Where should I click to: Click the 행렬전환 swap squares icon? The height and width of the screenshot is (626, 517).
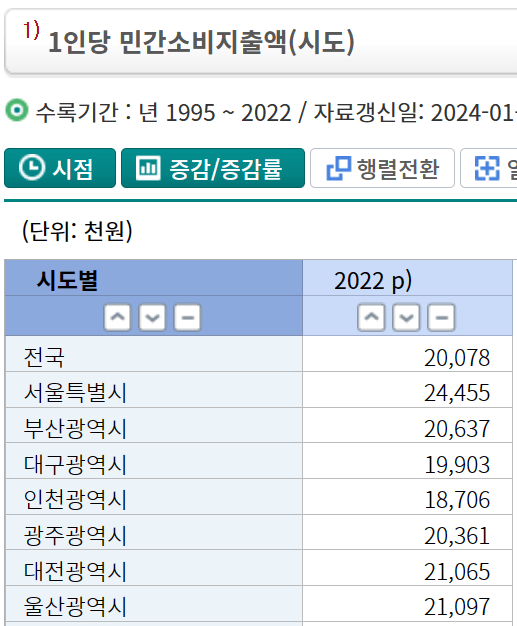[x=339, y=168]
